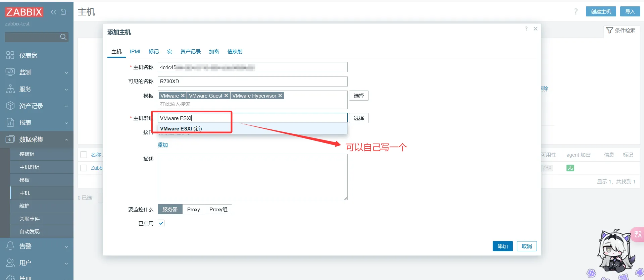Screen dimensions: 644x280
Task: Click the pink translate floating icon
Action: coord(638,234)
